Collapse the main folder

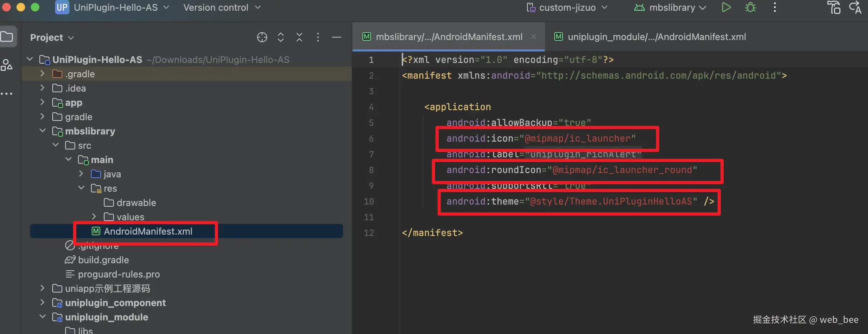pyautogui.click(x=68, y=159)
